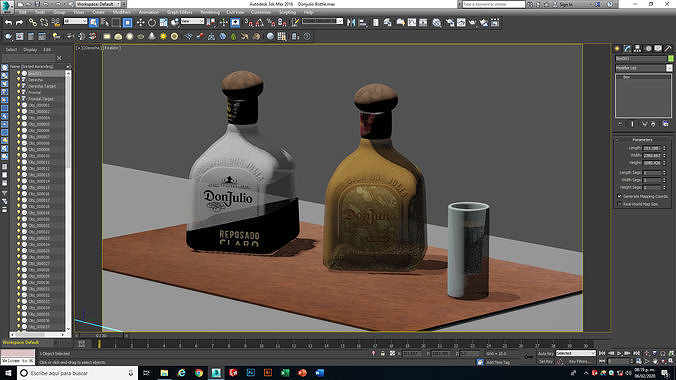Viewport: 676px width, 380px height.
Task: Toggle Generate Mapping Coords checkbox
Action: pyautogui.click(x=620, y=196)
